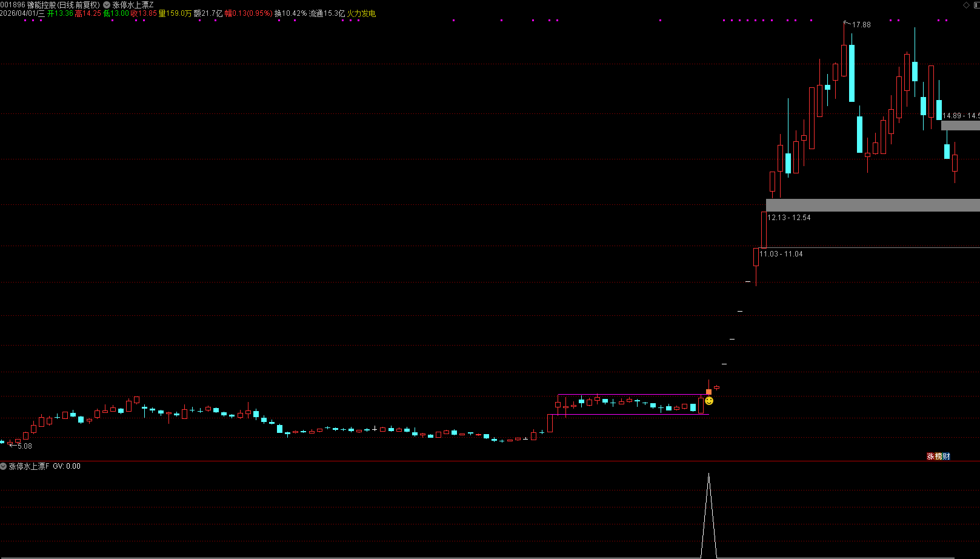Click the volume 量159.0万 value

(175, 13)
